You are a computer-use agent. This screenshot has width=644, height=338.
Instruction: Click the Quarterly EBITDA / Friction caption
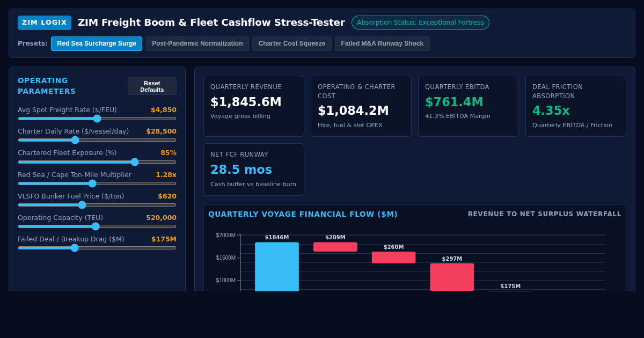pyautogui.click(x=572, y=125)
